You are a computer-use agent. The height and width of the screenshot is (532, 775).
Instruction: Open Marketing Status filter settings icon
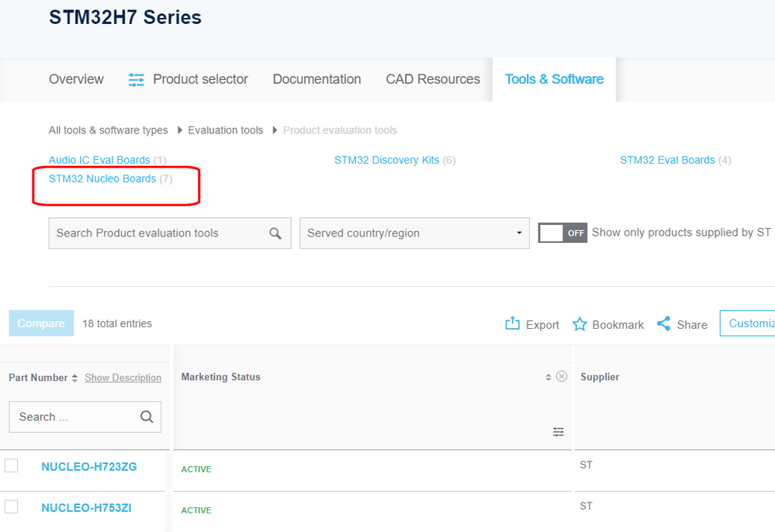click(x=558, y=432)
